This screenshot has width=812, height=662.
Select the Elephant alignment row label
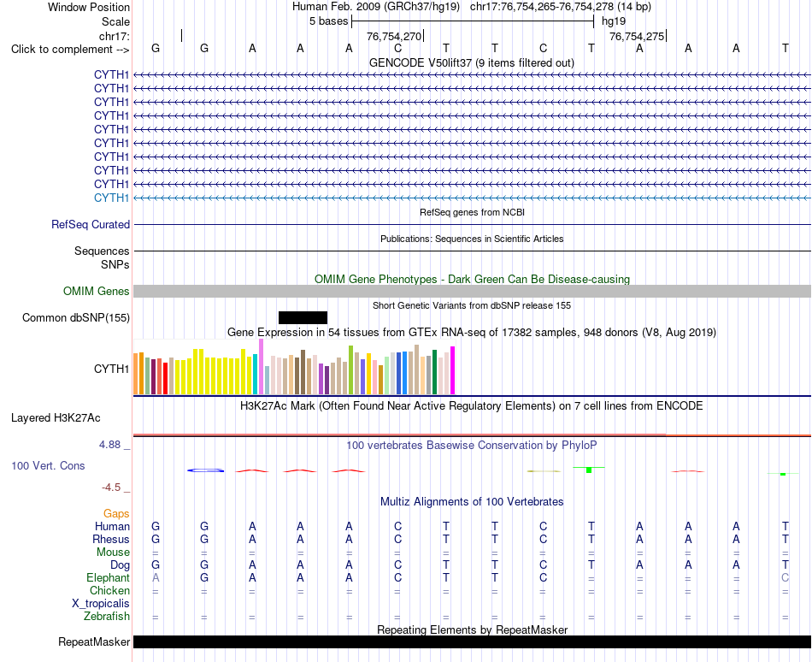click(x=108, y=577)
